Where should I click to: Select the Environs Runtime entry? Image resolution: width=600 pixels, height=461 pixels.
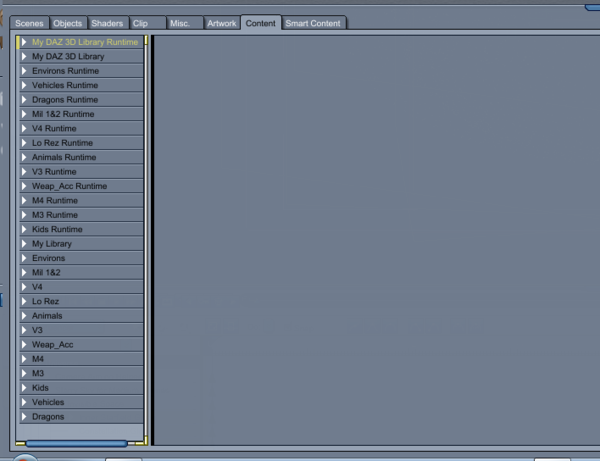pos(82,71)
